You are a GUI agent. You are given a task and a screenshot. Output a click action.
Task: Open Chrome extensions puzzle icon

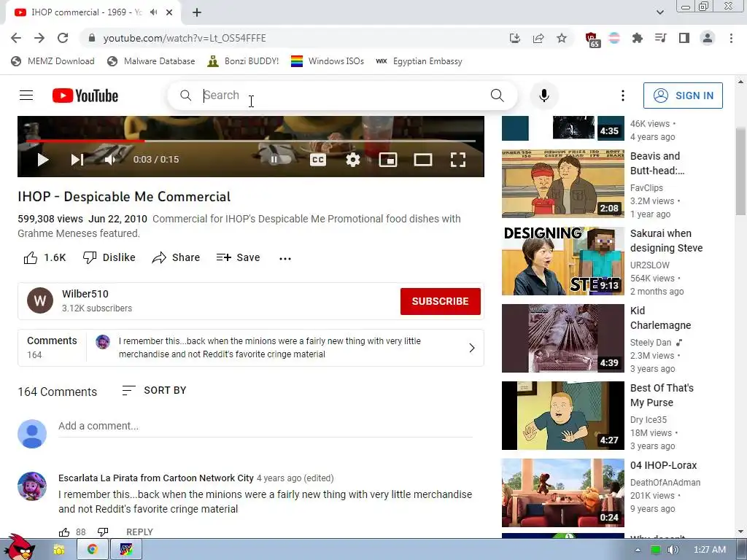(x=637, y=38)
